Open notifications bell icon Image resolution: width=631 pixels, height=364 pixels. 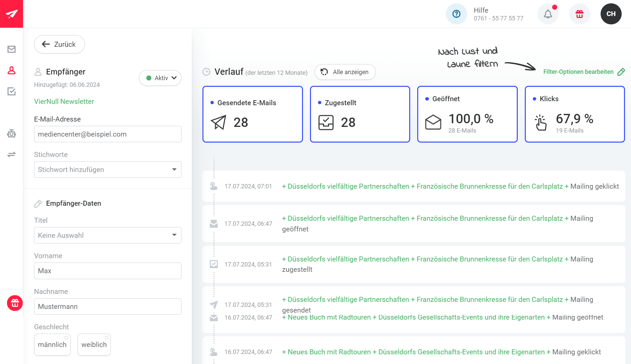pos(548,14)
